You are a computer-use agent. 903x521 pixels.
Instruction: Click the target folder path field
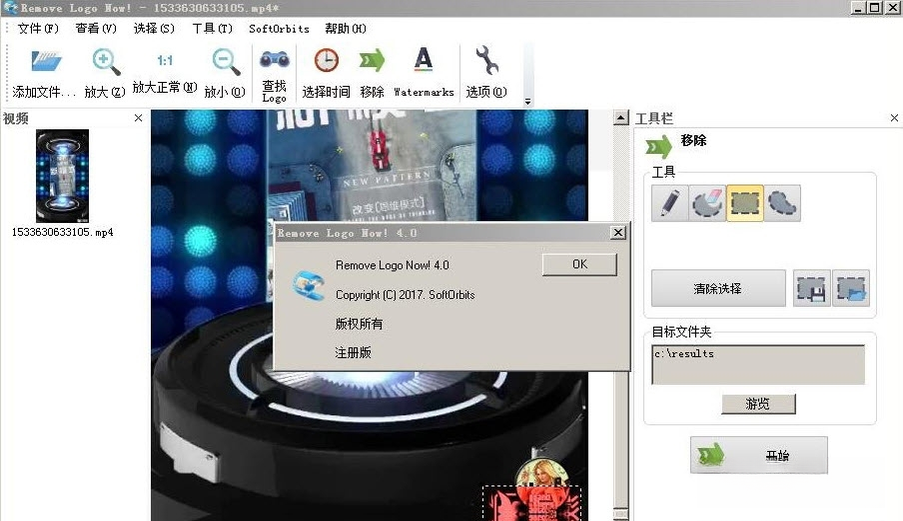(758, 364)
